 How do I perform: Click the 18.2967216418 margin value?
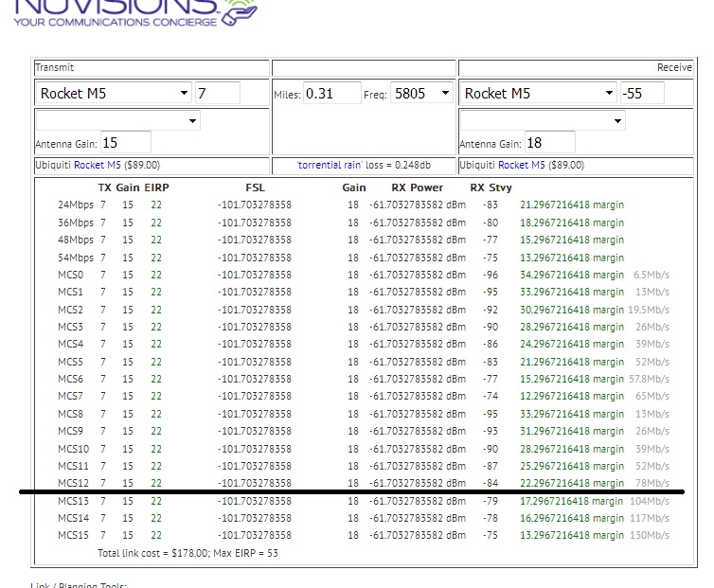pyautogui.click(x=572, y=223)
